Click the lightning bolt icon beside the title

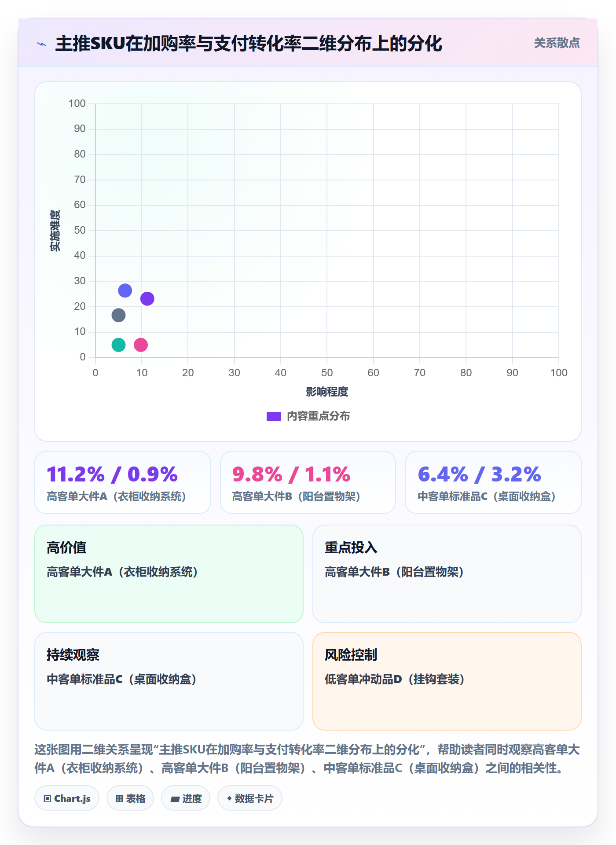click(x=42, y=44)
